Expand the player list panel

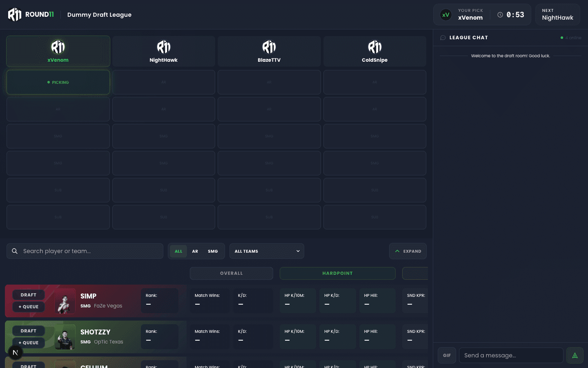(x=408, y=251)
